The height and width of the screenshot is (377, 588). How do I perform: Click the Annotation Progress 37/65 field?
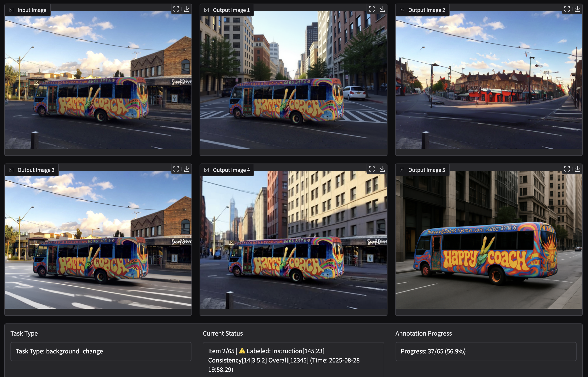(486, 351)
